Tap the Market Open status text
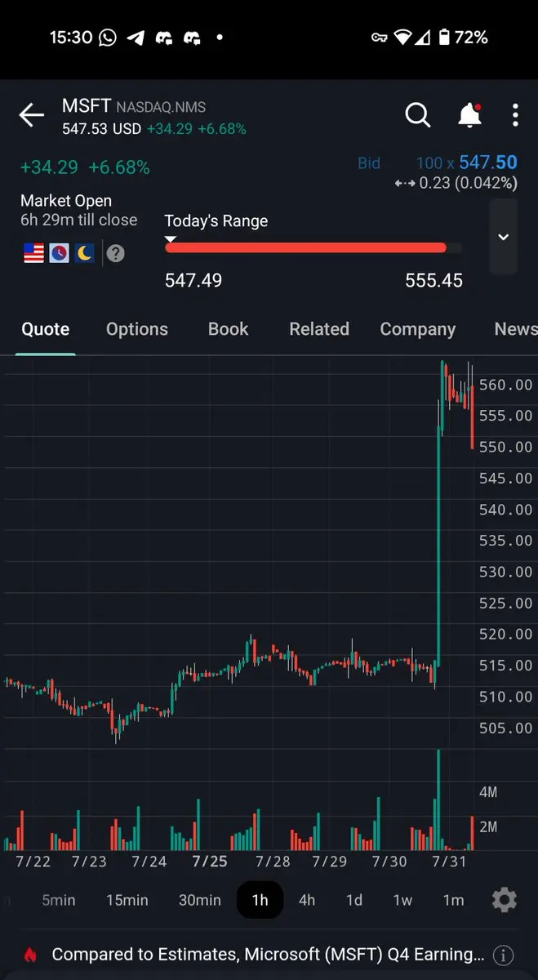This screenshot has height=980, width=538. 66,201
